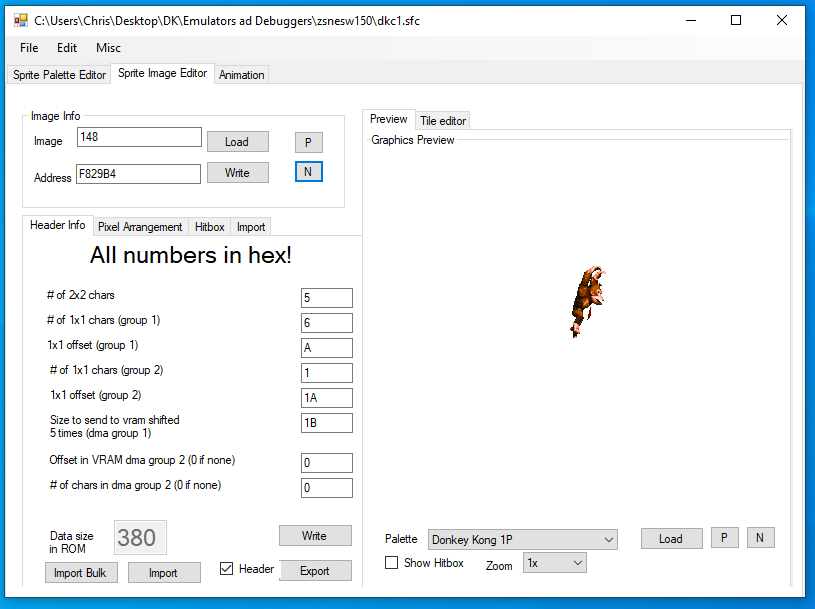815x609 pixels.
Task: Click the N button in Image Info
Action: click(308, 172)
